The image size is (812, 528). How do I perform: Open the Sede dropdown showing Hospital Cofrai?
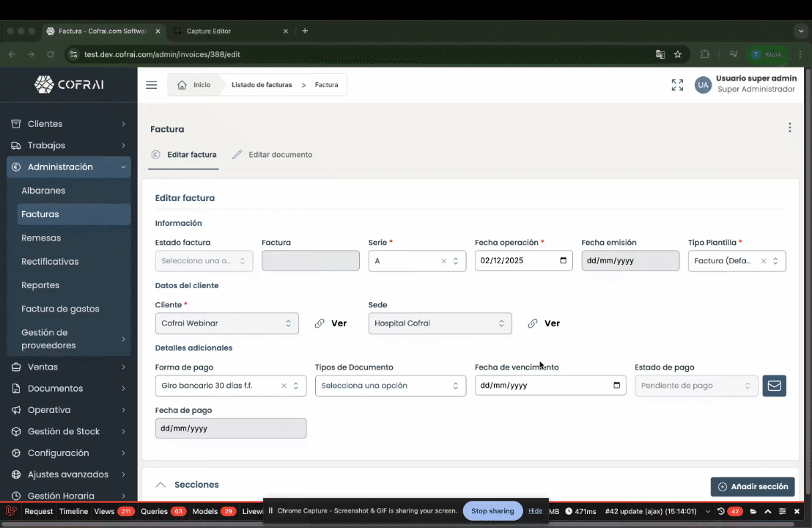click(x=440, y=323)
